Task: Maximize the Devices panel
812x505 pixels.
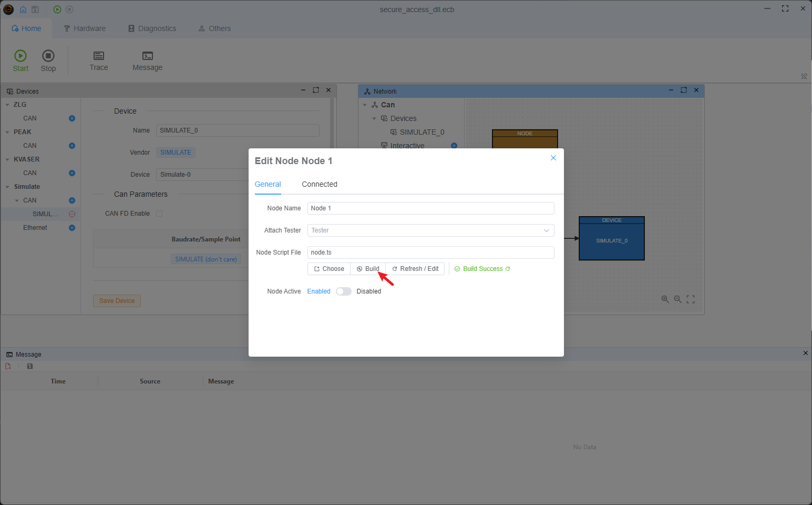Action: coord(316,90)
